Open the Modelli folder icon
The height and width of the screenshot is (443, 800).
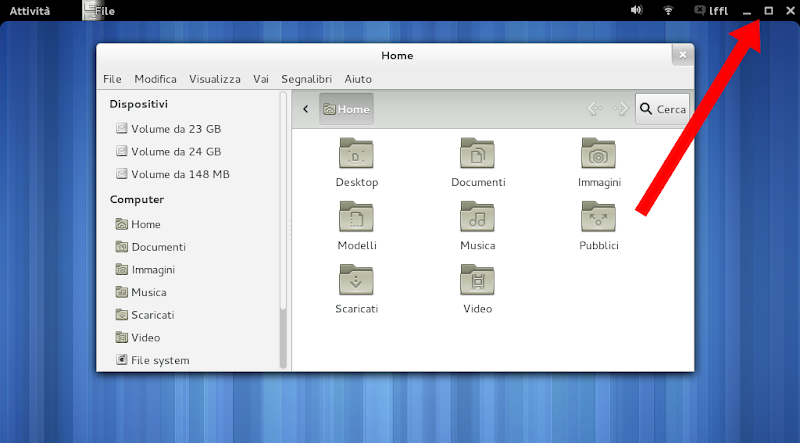(x=357, y=217)
